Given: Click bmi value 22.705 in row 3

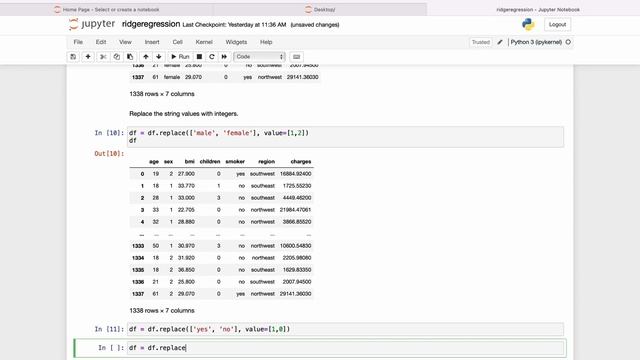Looking at the screenshot, I should pos(186,210).
